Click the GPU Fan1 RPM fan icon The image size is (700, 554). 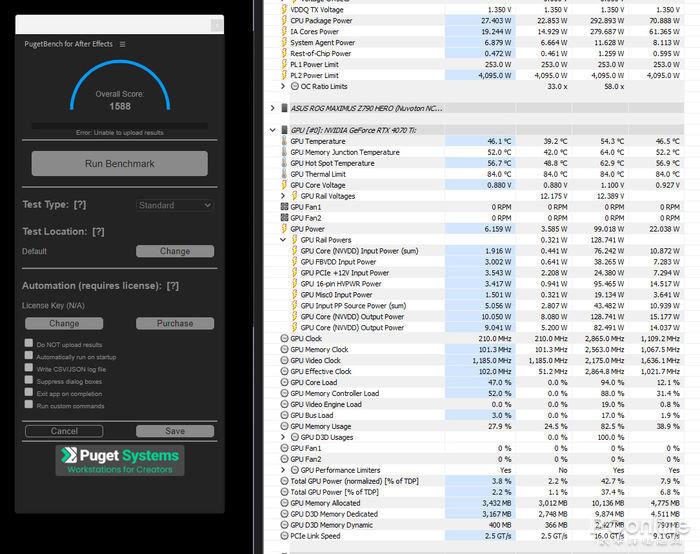pos(283,207)
